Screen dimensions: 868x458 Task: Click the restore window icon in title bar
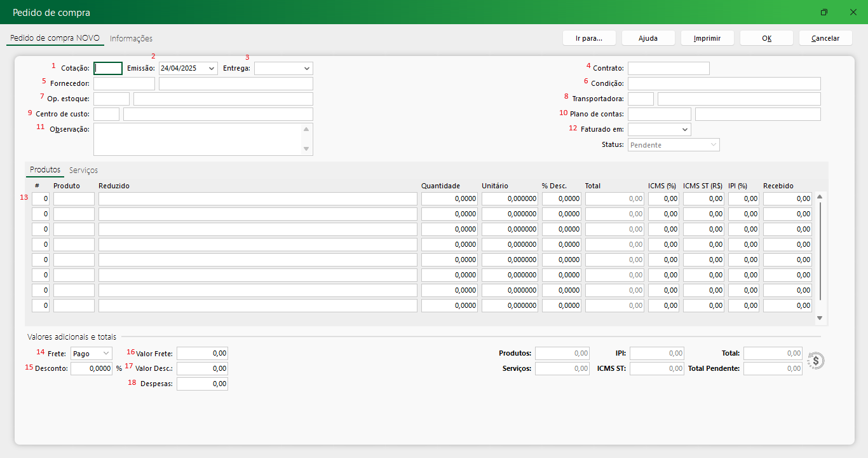point(824,12)
